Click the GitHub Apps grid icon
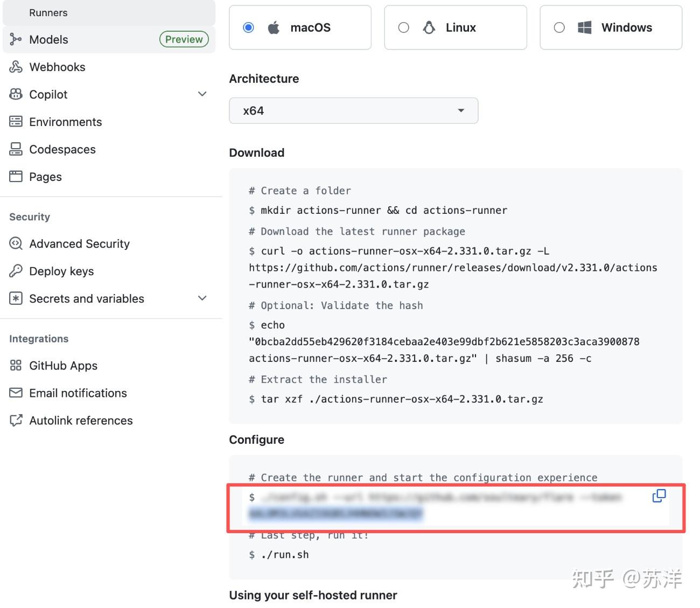 click(16, 366)
